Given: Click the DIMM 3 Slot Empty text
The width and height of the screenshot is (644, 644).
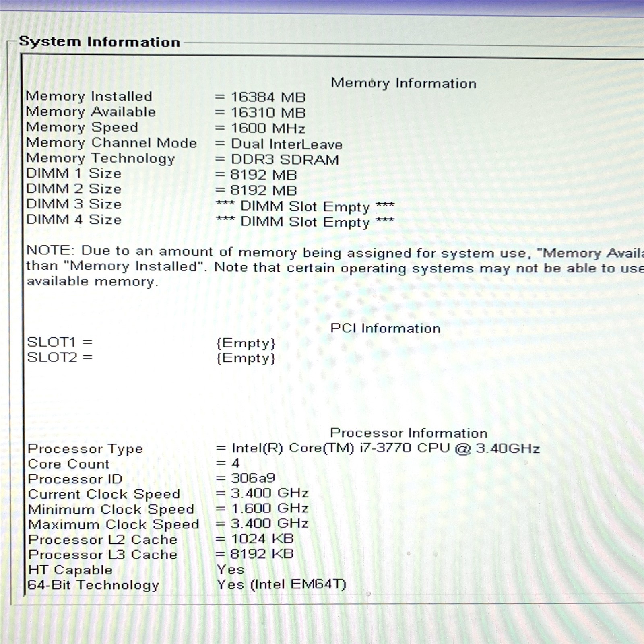Looking at the screenshot, I should [x=305, y=206].
